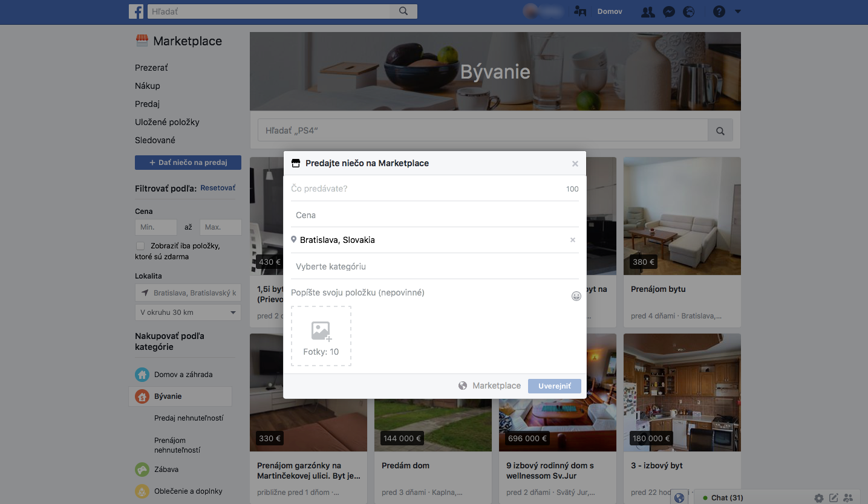This screenshot has width=868, height=504.
Task: Click create group icon in chat bar
Action: point(848,498)
